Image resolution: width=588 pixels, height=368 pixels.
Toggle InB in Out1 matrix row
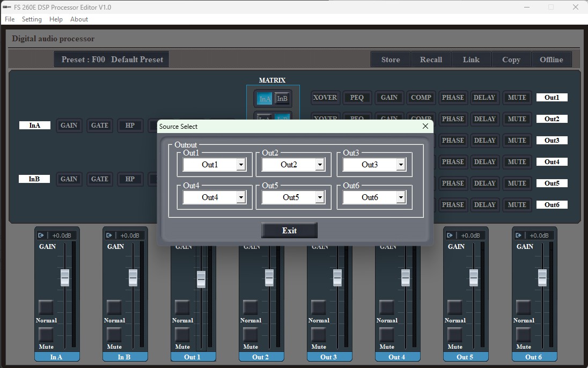pyautogui.click(x=282, y=99)
